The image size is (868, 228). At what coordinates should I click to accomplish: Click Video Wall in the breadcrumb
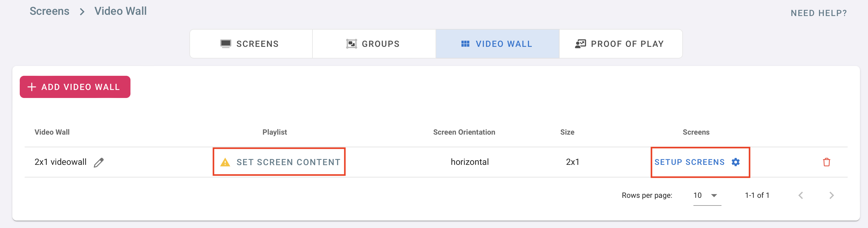(120, 11)
